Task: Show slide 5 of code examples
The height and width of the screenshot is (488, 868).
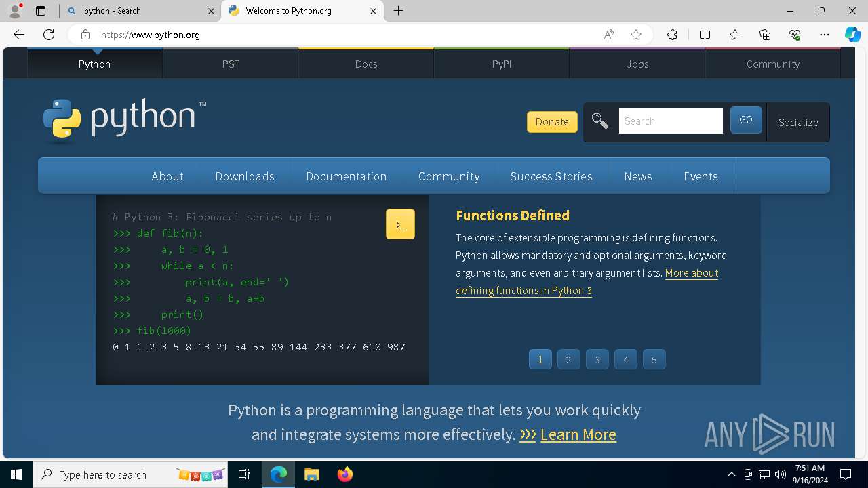Action: 654,359
